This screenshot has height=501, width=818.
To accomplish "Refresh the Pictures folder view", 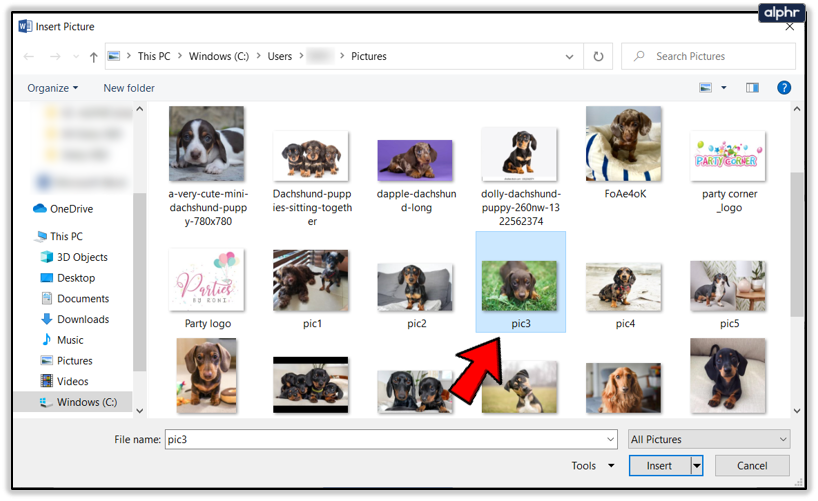I will coord(598,56).
